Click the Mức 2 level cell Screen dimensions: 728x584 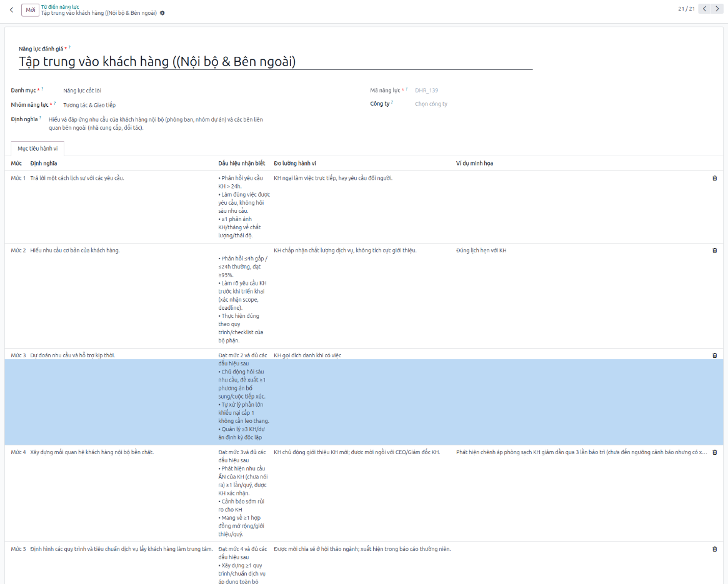pyautogui.click(x=18, y=250)
